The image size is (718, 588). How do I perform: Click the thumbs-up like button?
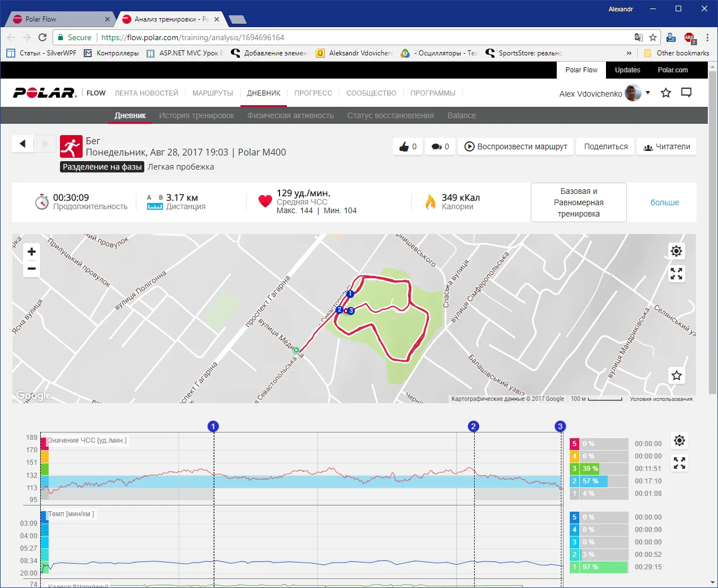[407, 146]
